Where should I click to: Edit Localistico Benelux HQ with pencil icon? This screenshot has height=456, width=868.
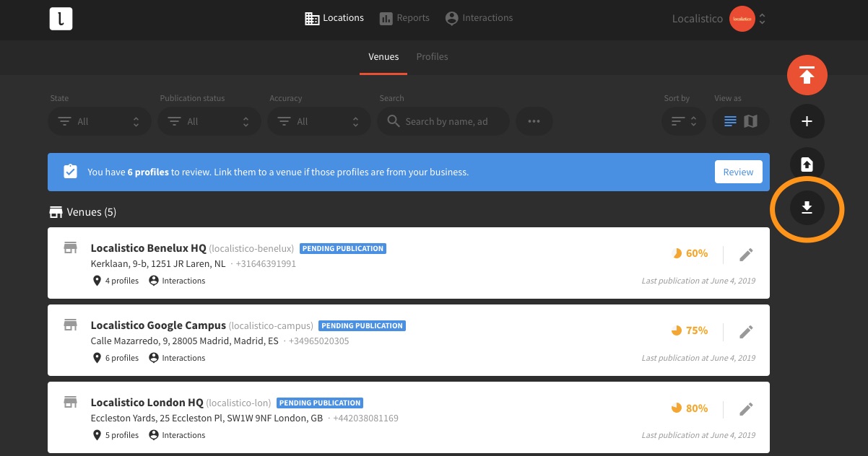(x=747, y=254)
